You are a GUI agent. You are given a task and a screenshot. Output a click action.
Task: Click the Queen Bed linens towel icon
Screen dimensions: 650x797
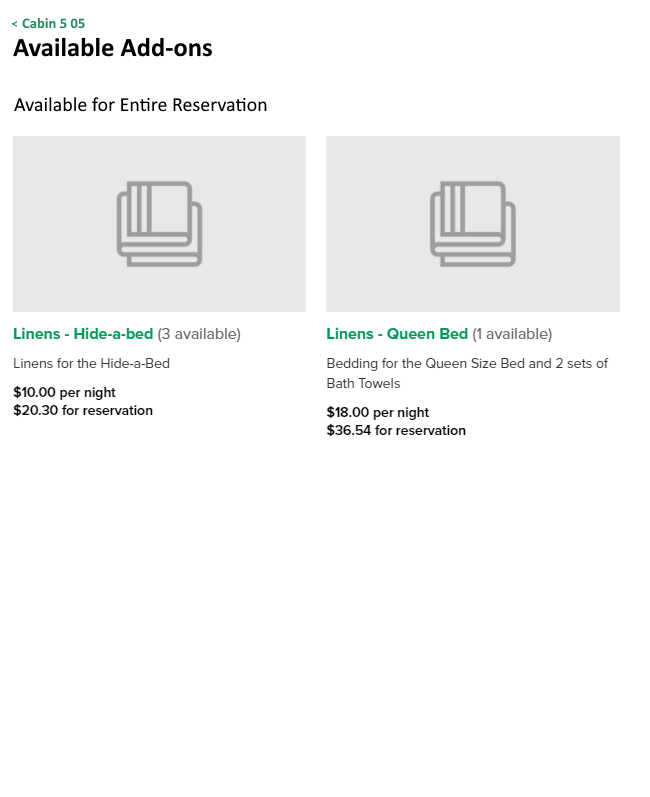pos(473,224)
